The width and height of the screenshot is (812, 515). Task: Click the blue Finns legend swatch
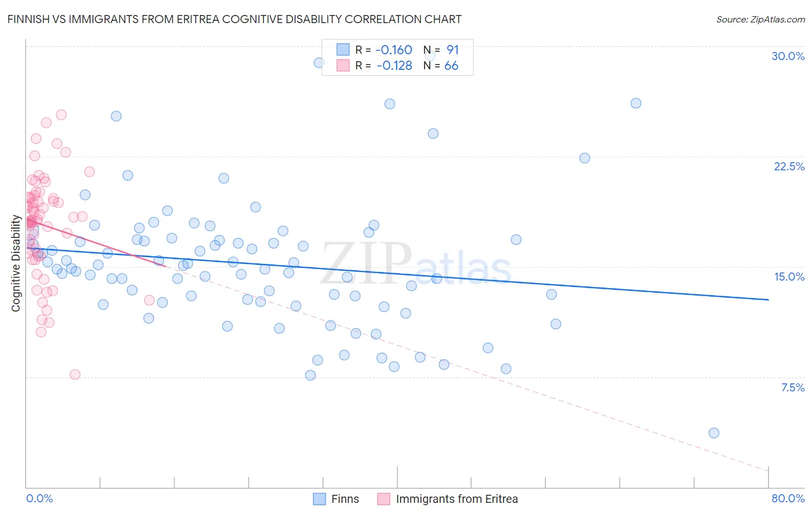[319, 499]
